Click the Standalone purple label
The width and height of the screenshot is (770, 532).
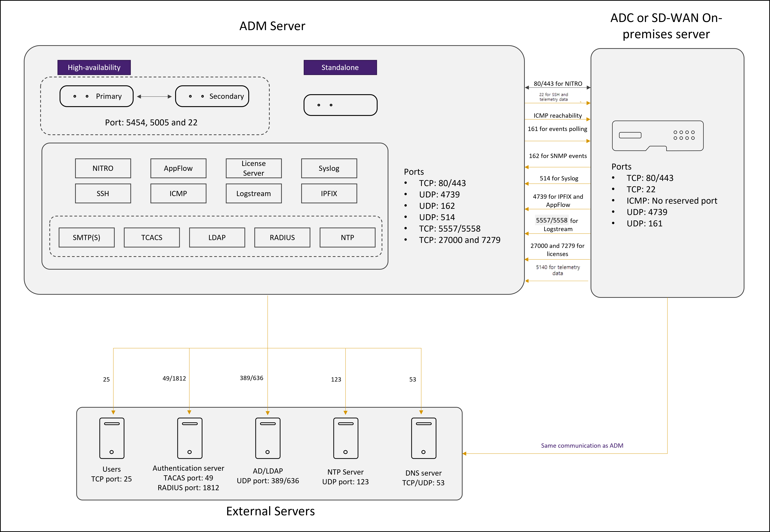(x=340, y=67)
